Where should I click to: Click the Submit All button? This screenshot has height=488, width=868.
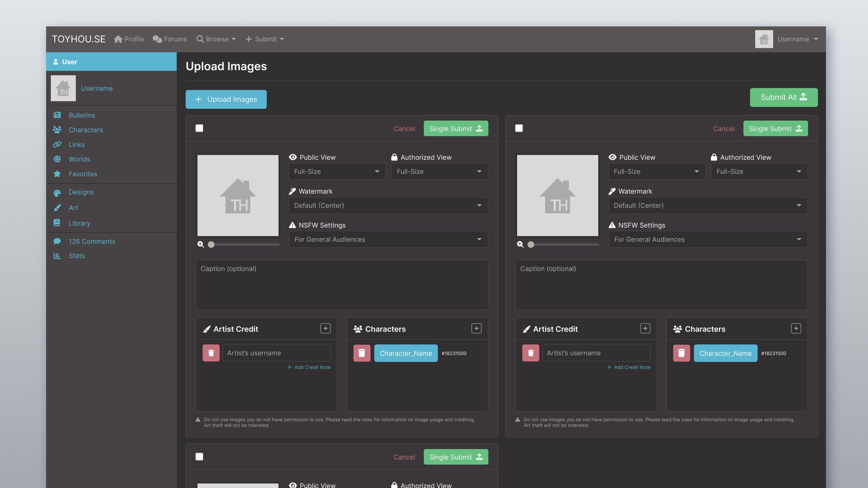click(784, 98)
